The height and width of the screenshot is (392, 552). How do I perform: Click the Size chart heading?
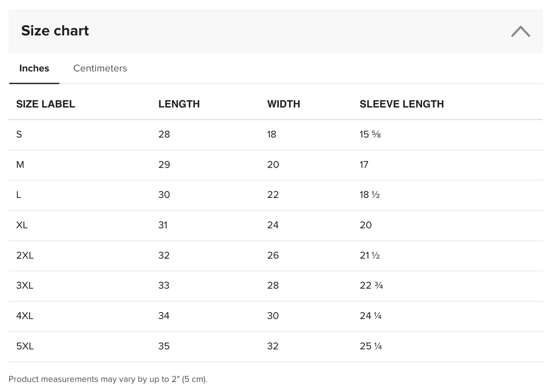coord(55,31)
